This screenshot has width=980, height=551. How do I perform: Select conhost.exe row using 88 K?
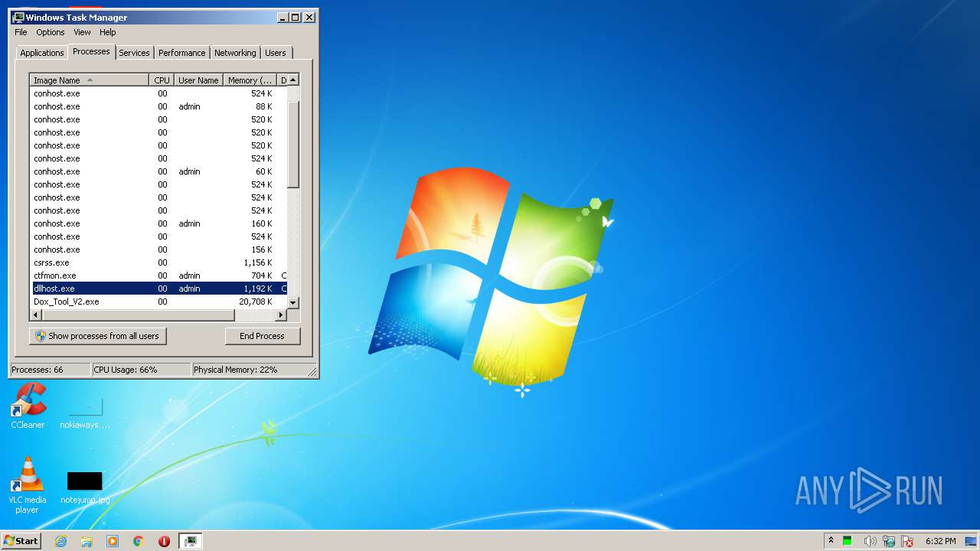(158, 106)
